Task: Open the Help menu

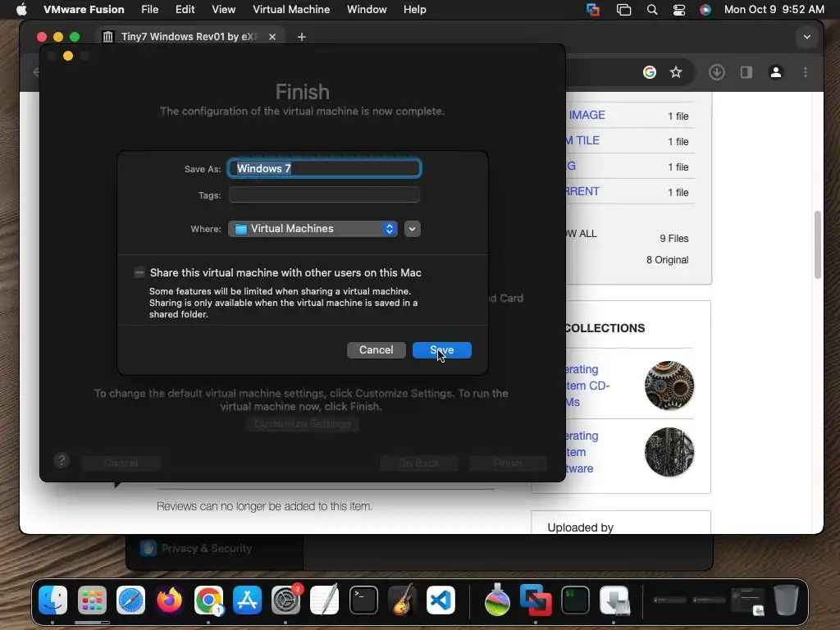Action: tap(414, 9)
